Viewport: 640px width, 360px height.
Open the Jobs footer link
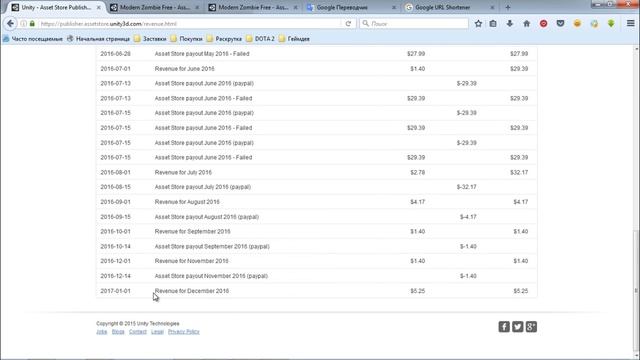coord(102,331)
